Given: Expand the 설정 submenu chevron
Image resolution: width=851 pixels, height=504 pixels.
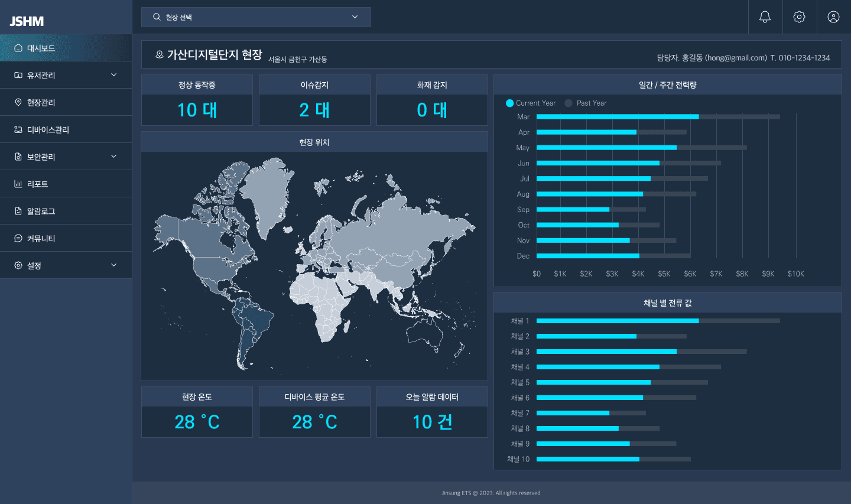Looking at the screenshot, I should coord(113,265).
